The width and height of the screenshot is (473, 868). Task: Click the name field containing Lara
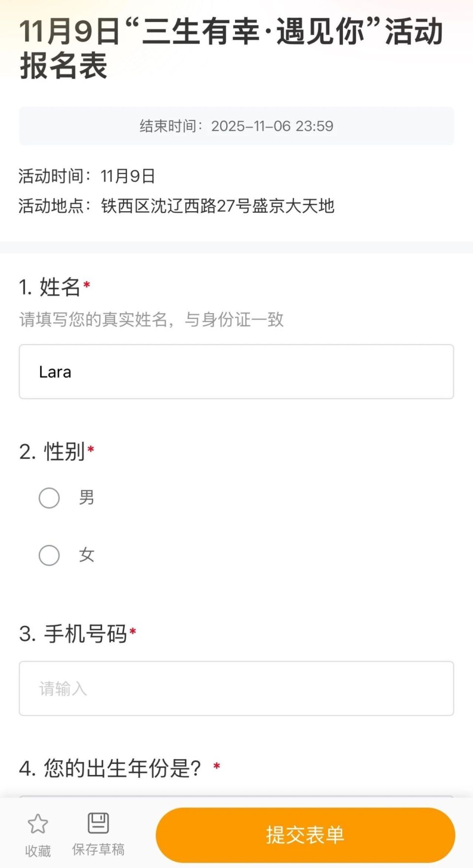(236, 371)
